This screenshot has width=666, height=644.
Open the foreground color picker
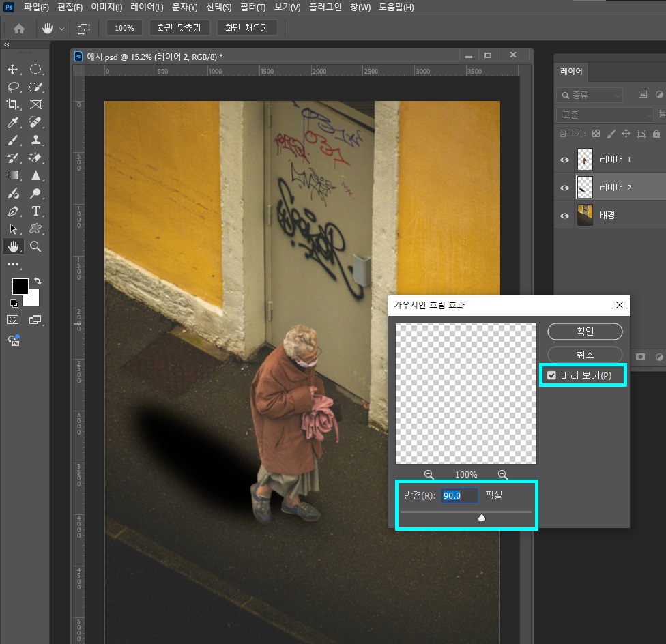[x=20, y=287]
